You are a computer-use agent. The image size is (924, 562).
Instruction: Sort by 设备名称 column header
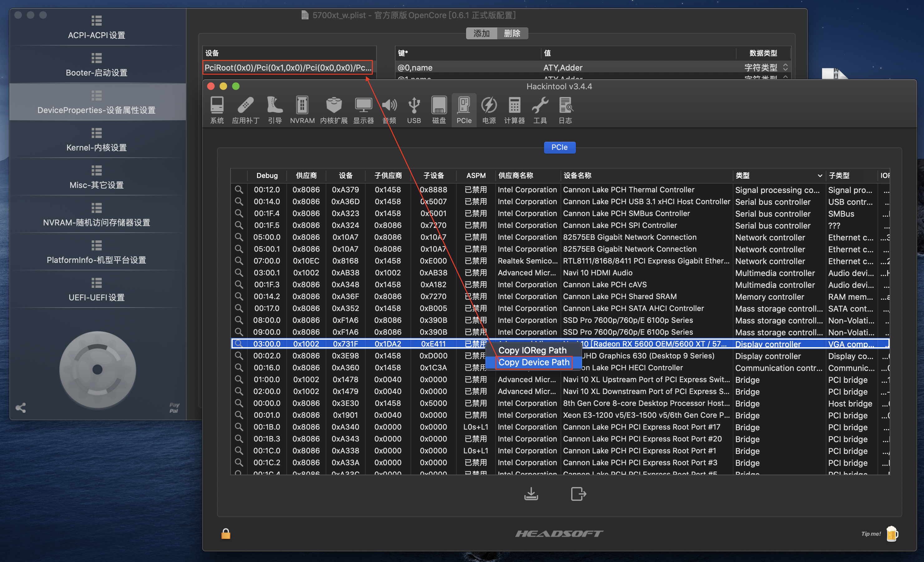(x=646, y=175)
